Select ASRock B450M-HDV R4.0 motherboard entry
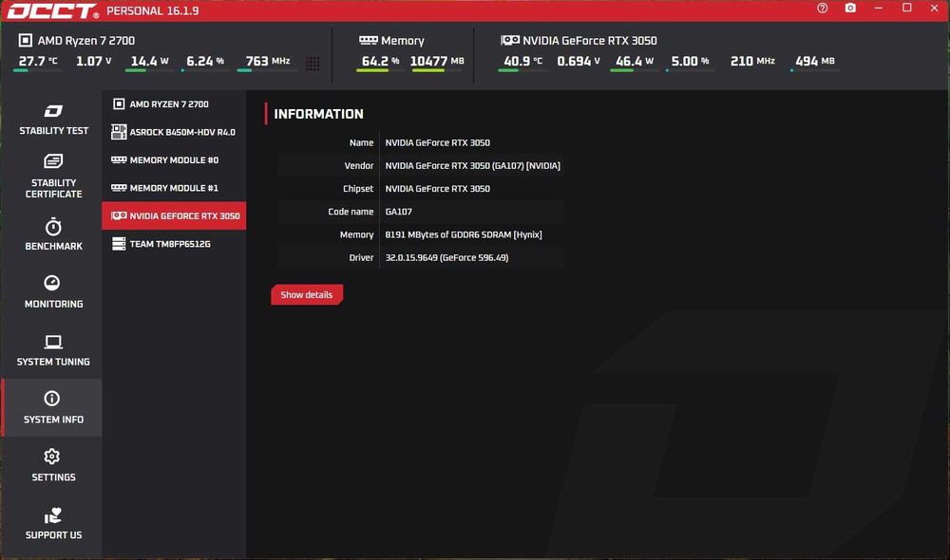Screen dimensions: 950x560 [x=174, y=132]
